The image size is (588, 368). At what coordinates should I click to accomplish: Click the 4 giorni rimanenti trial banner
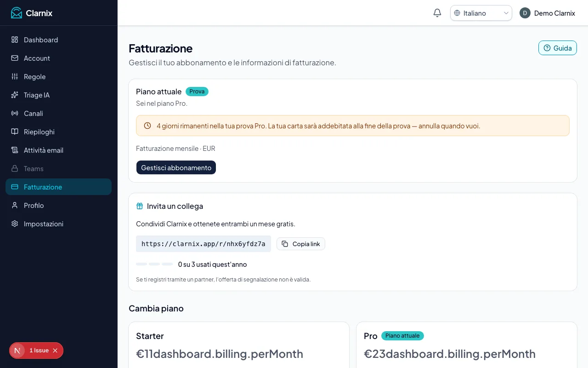coord(353,126)
